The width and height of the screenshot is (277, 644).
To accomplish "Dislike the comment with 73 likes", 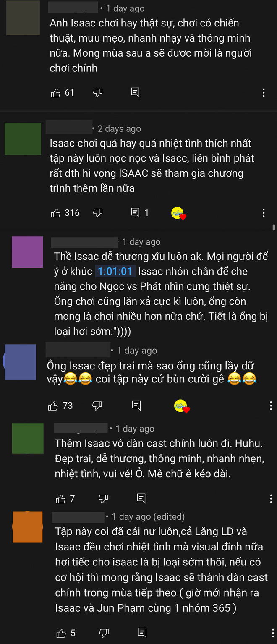I will (97, 406).
